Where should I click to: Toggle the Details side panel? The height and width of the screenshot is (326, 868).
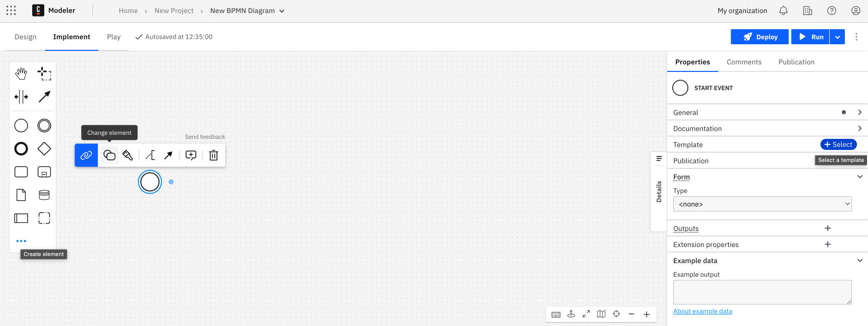(x=659, y=191)
